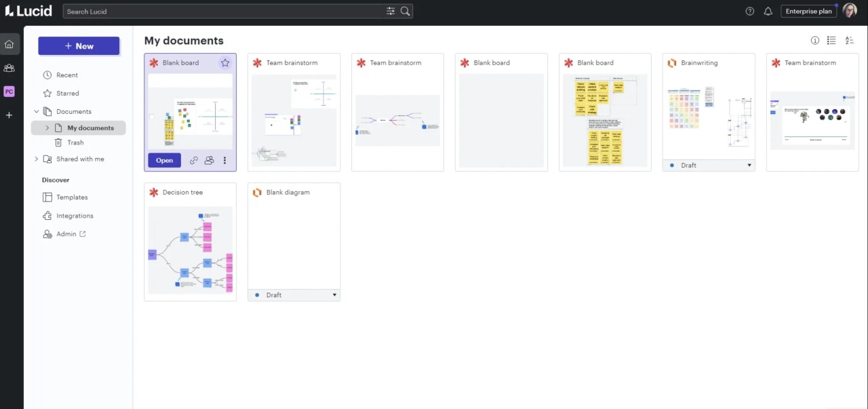
Task: Switch to list view layout
Action: (831, 41)
